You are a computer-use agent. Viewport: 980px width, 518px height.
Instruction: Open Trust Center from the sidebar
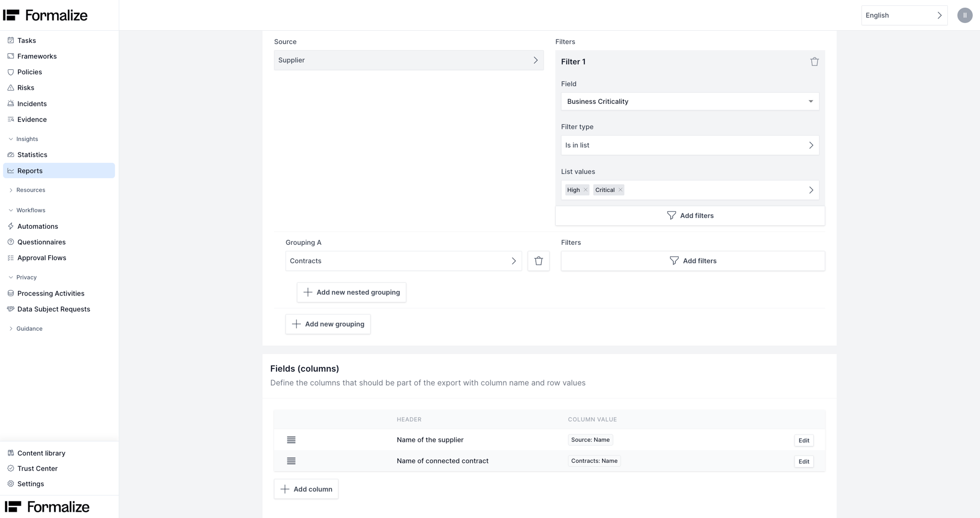coord(37,468)
